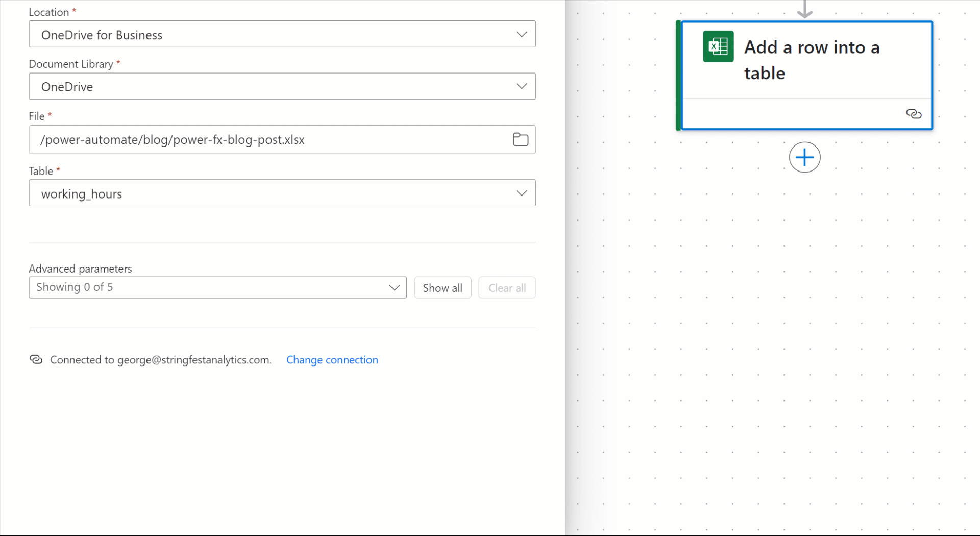Click the connected account email text
The width and height of the screenshot is (980, 536).
(194, 360)
